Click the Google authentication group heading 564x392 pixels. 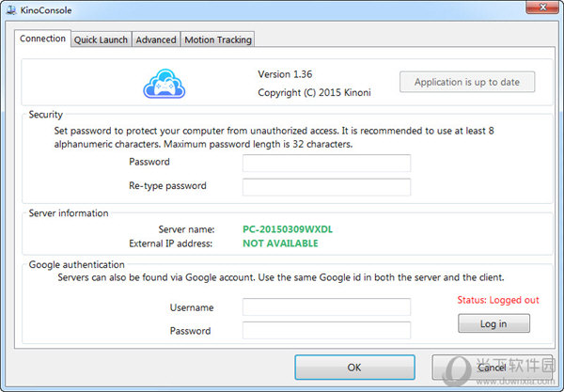77,265
